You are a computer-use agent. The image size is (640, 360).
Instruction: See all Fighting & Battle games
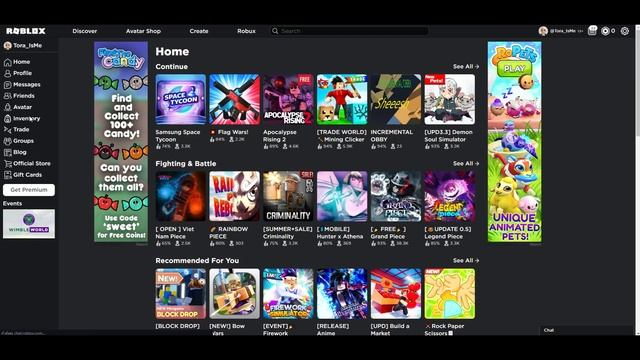click(x=466, y=164)
